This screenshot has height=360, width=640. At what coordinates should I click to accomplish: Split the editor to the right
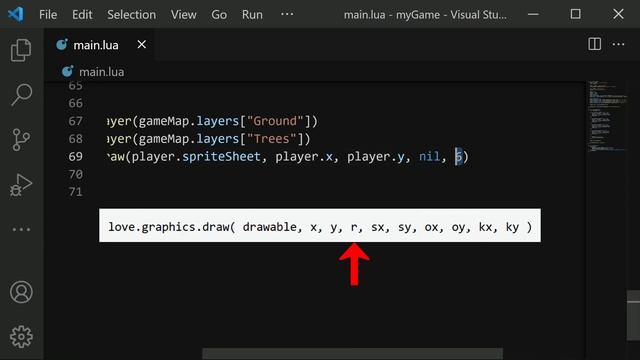(594, 44)
